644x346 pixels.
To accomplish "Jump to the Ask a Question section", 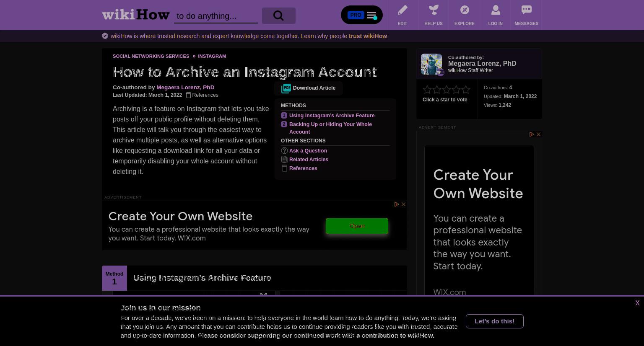I will coord(308,151).
